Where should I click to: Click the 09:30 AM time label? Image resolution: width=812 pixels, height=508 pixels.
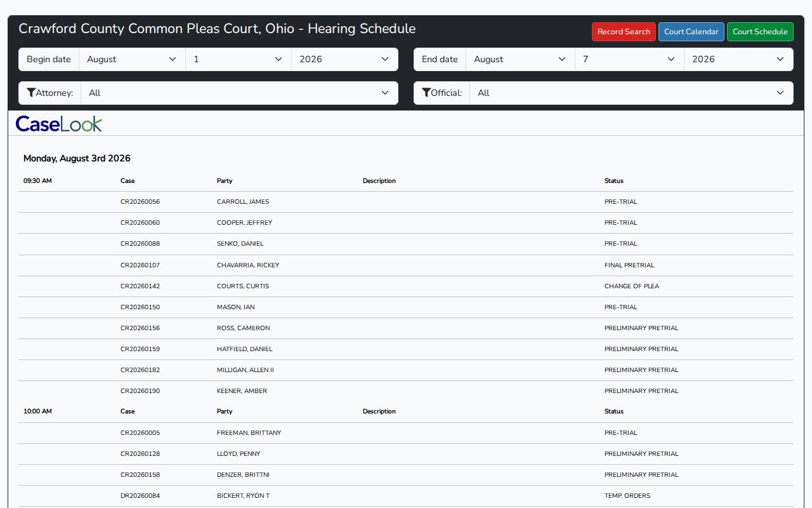[x=37, y=181]
